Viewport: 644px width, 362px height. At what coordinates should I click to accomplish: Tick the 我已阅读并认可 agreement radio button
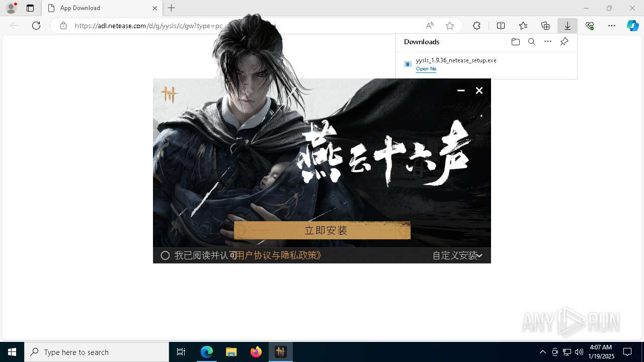click(165, 255)
